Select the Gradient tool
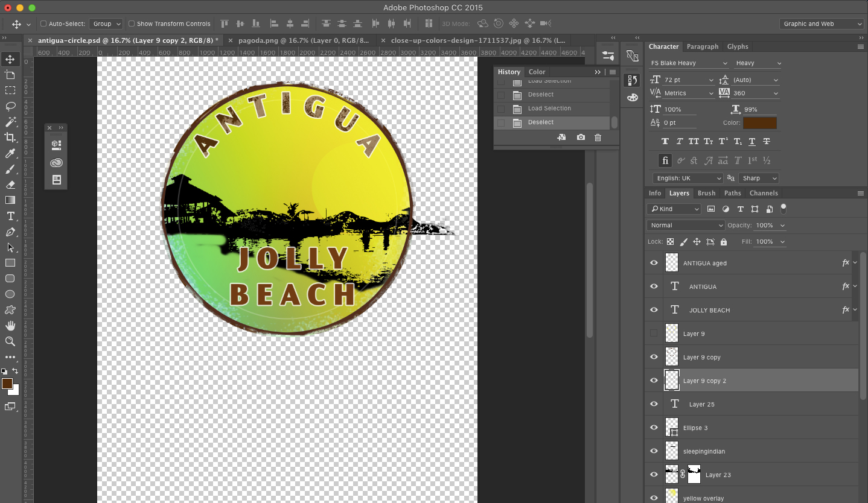 [10, 200]
